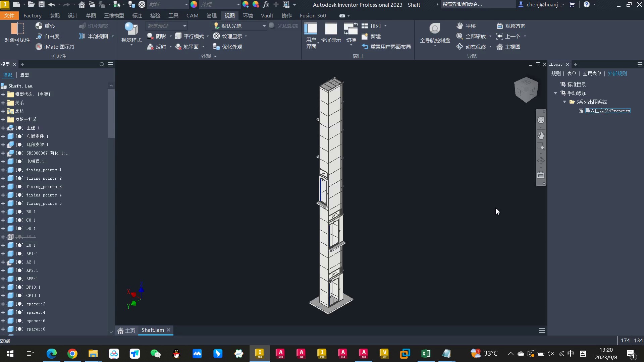Viewport: 644px width, 362px height.
Task: Select 动态观察 orbit tool
Action: coord(471,47)
